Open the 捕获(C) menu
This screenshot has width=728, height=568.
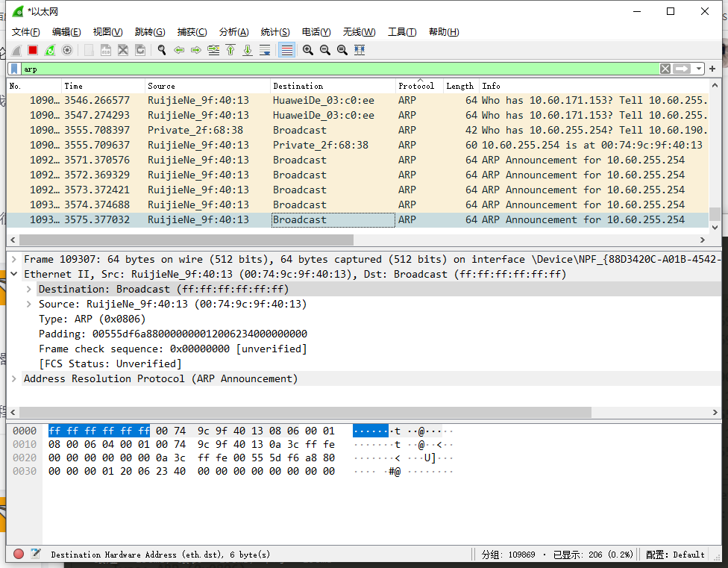pos(192,32)
